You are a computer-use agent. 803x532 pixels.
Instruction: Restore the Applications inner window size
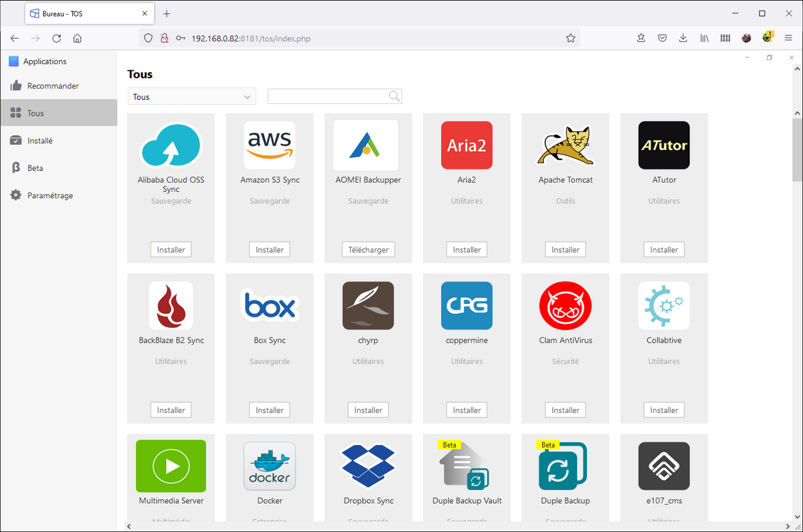770,58
